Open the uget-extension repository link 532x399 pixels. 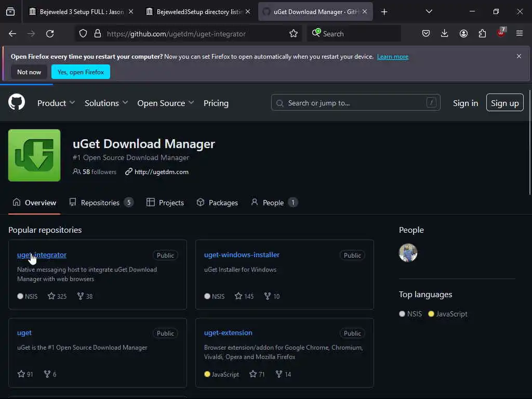pos(228,333)
